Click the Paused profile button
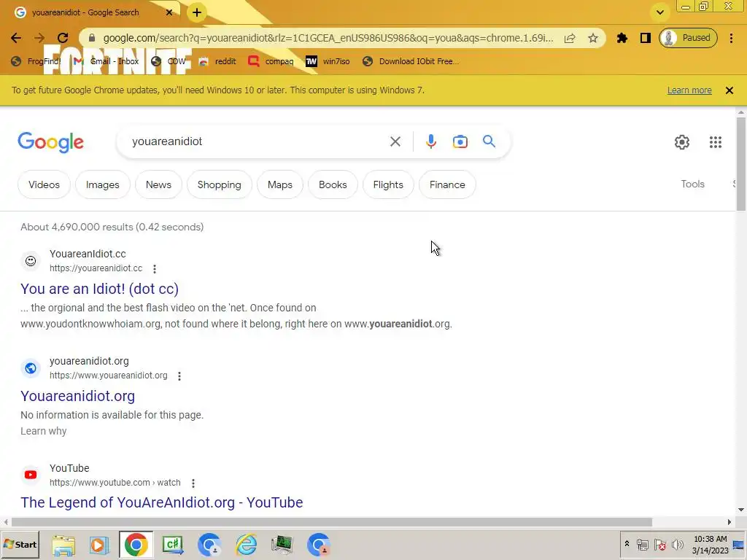This screenshot has height=560, width=747. (688, 38)
